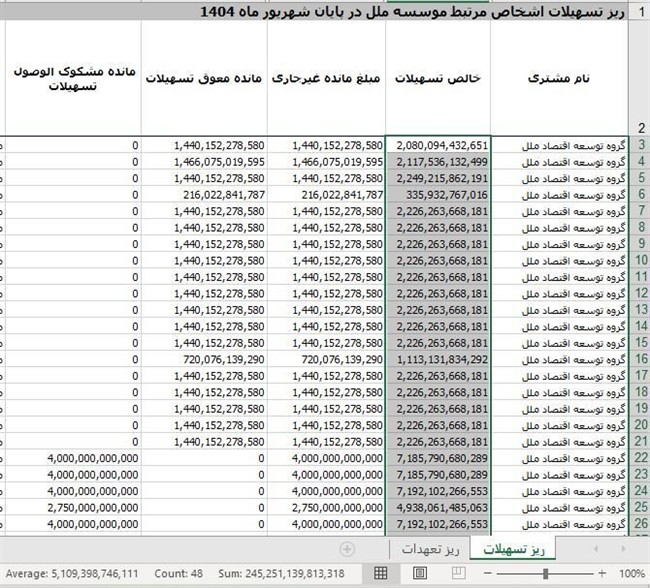
Task: Select the مانده مشکوک الوصول تسهیلات header cell
Action: point(73,78)
